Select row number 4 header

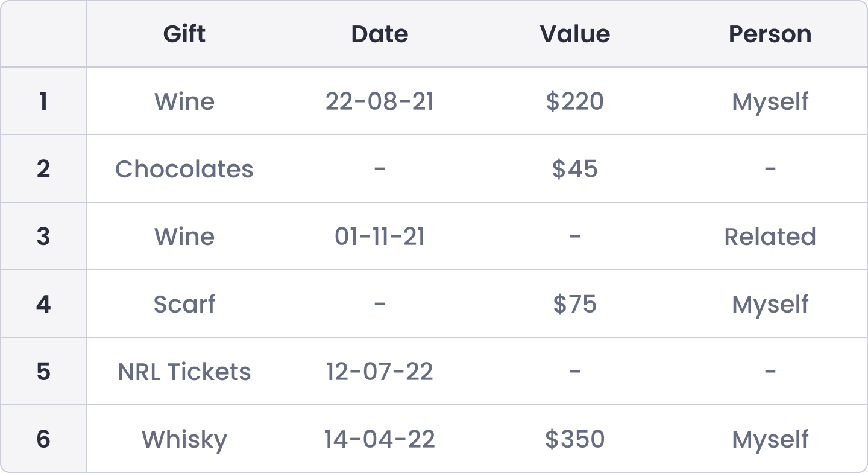pyautogui.click(x=43, y=303)
